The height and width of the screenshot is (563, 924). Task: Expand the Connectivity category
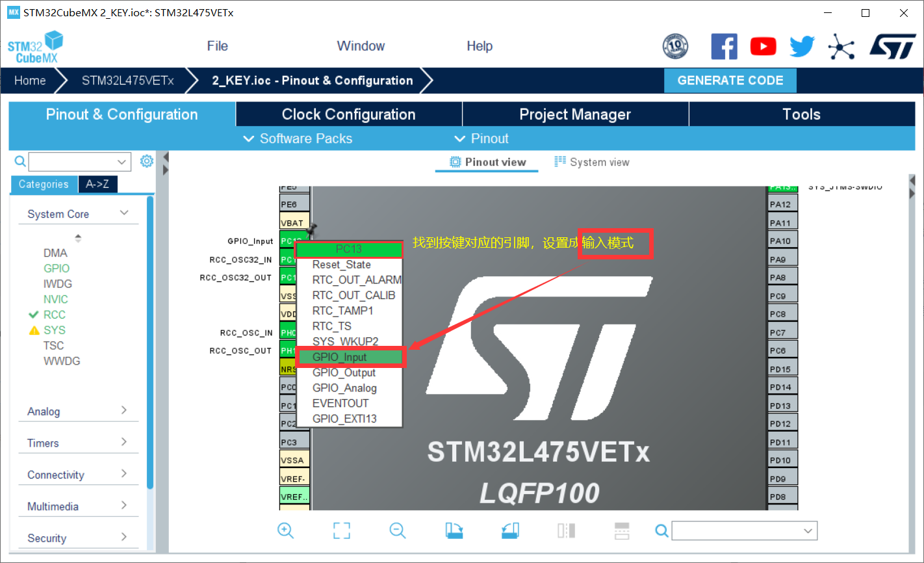(124, 474)
